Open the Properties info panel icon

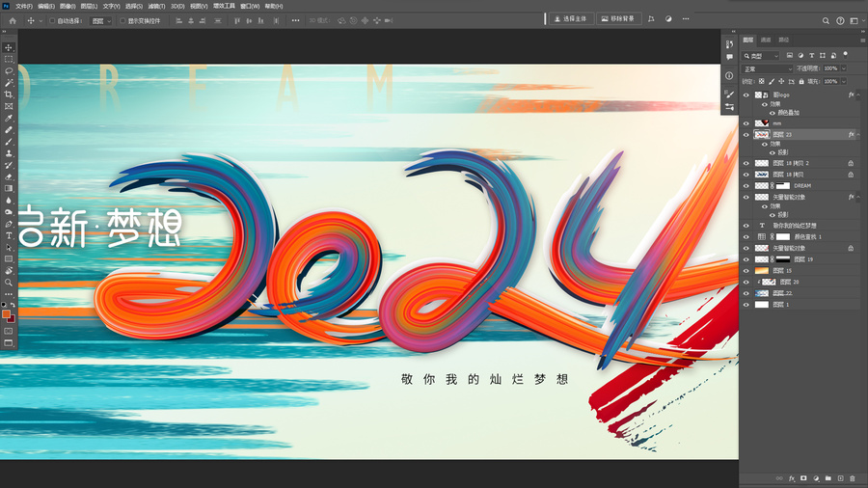point(730,76)
